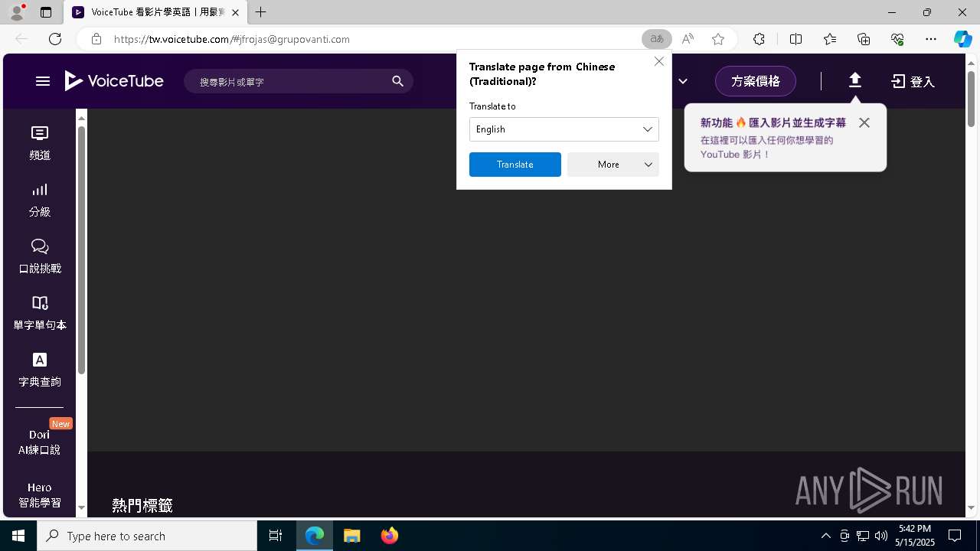The height and width of the screenshot is (551, 980).
Task: Open the Translate to English dropdown
Action: coord(564,129)
